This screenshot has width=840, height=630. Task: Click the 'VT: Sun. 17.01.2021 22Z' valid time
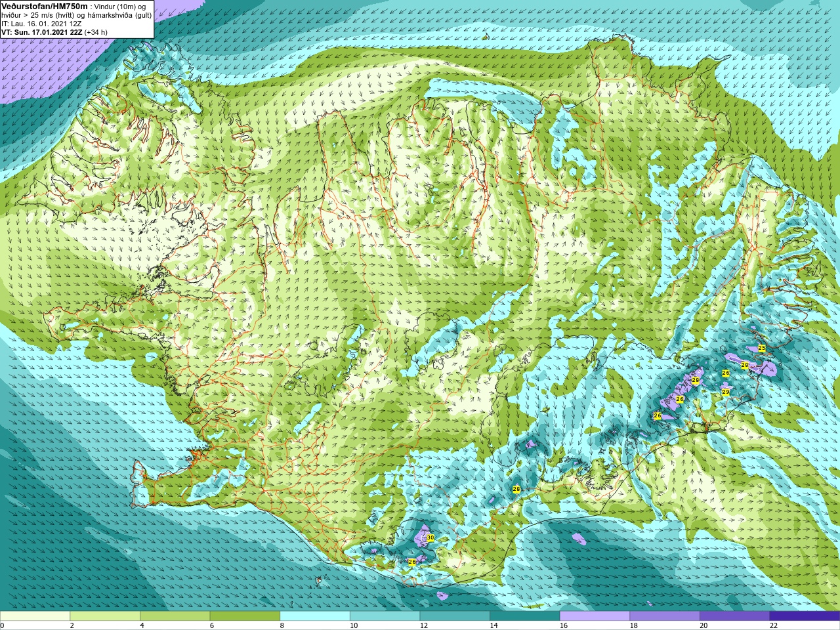[x=41, y=31]
